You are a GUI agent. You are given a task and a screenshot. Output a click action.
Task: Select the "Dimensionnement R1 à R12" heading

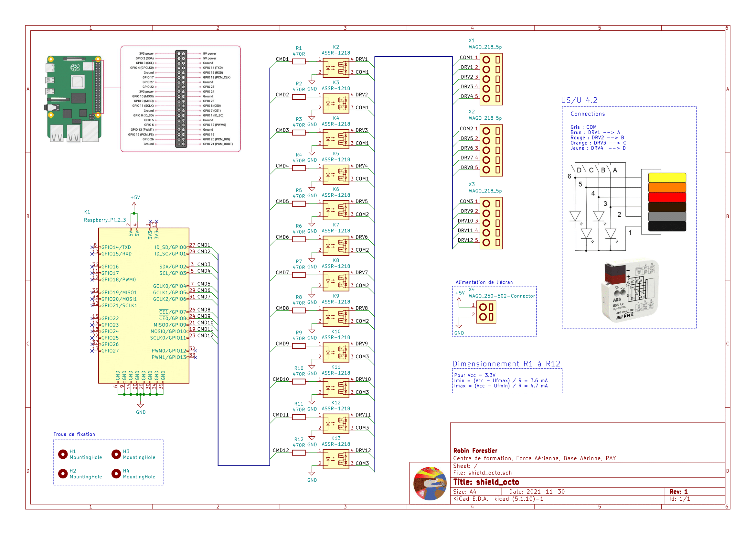coord(506,364)
